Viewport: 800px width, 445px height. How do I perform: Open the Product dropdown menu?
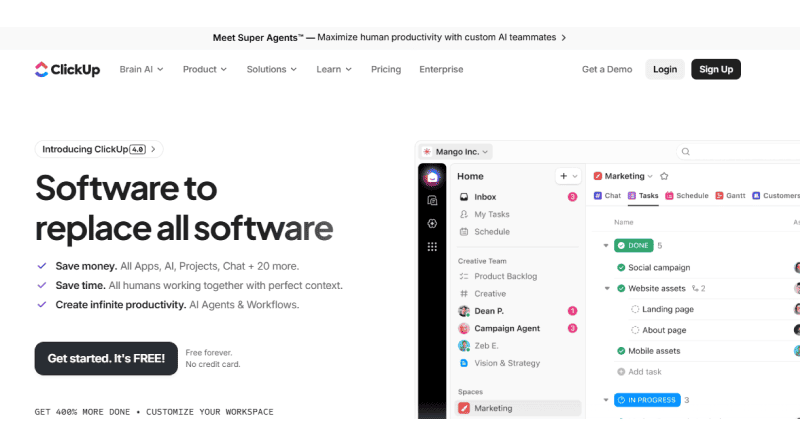[x=205, y=69]
